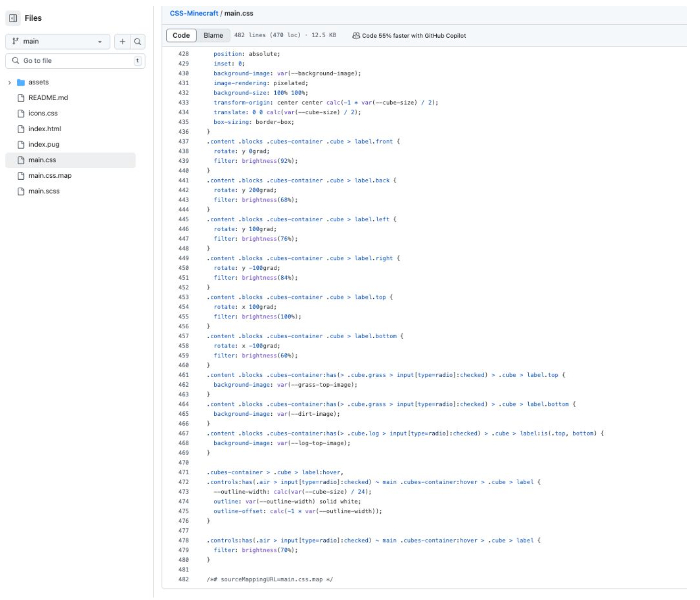Collapse the chevron next to assets
The height and width of the screenshot is (600, 700).
[8, 84]
